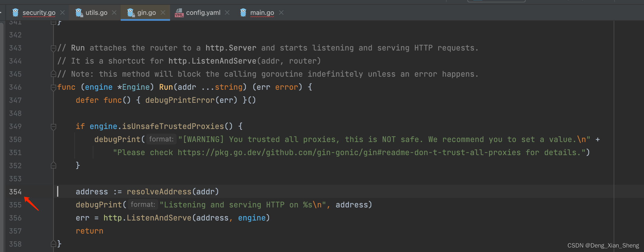Screen dimensions: 644x252
Task: Click the err variable on line 356
Action: point(83,218)
